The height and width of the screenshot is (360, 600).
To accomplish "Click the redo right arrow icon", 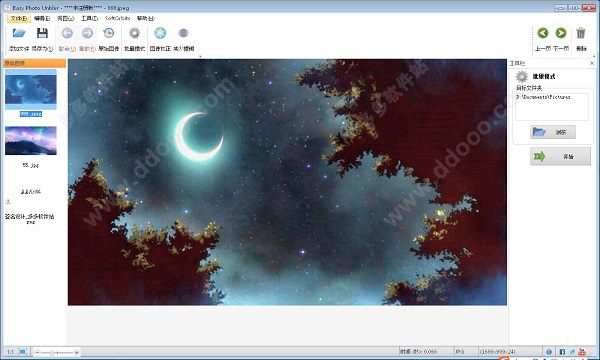I will (87, 33).
